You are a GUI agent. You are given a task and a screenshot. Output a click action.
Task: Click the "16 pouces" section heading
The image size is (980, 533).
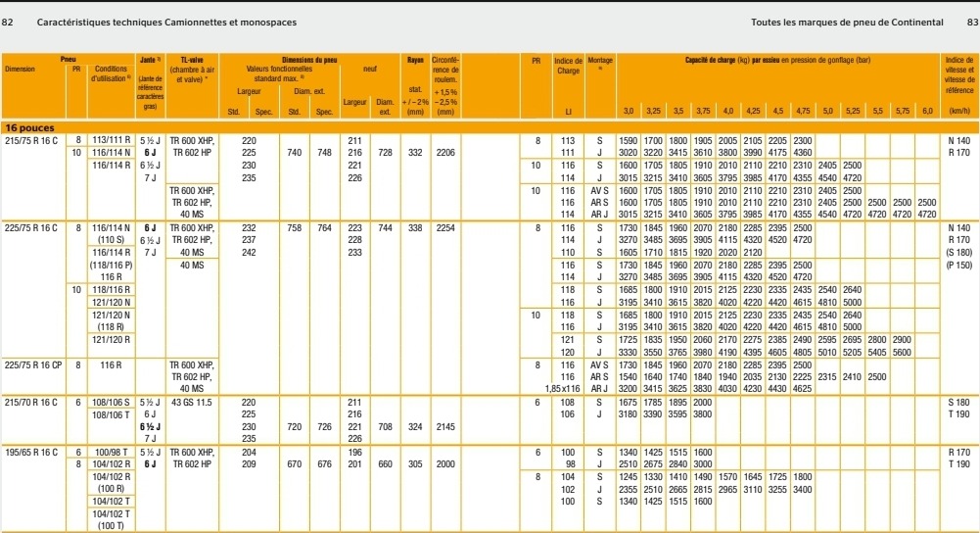[x=29, y=127]
